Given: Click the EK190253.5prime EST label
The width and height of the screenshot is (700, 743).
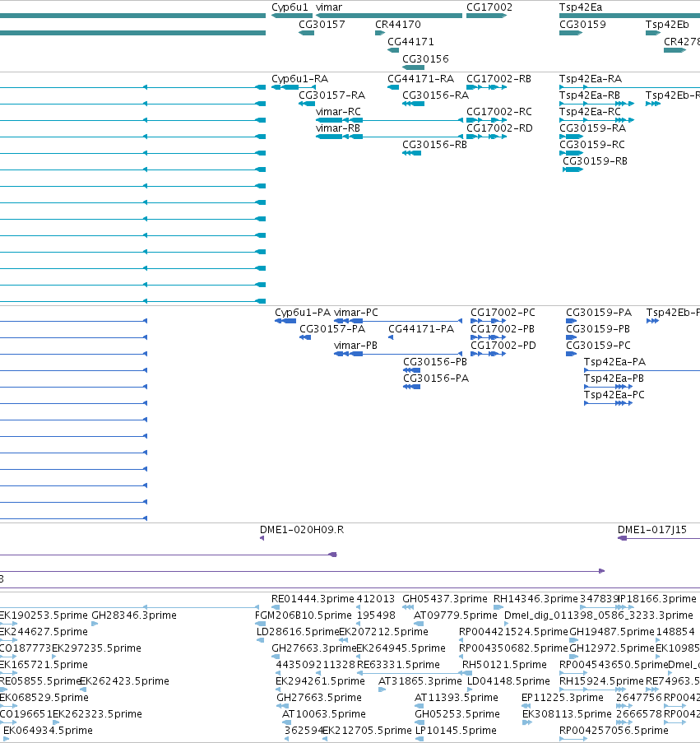Looking at the screenshot, I should point(44,615).
